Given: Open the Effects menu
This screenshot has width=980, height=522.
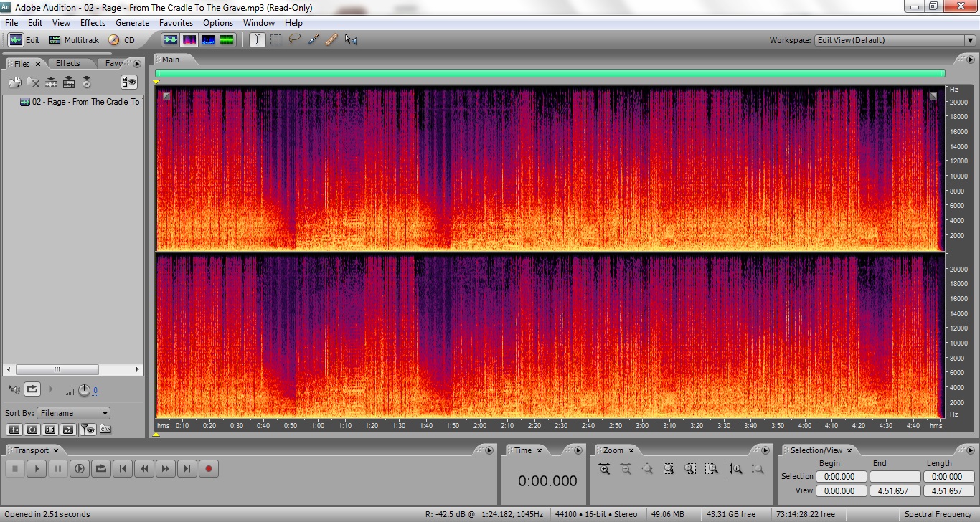Looking at the screenshot, I should 93,23.
